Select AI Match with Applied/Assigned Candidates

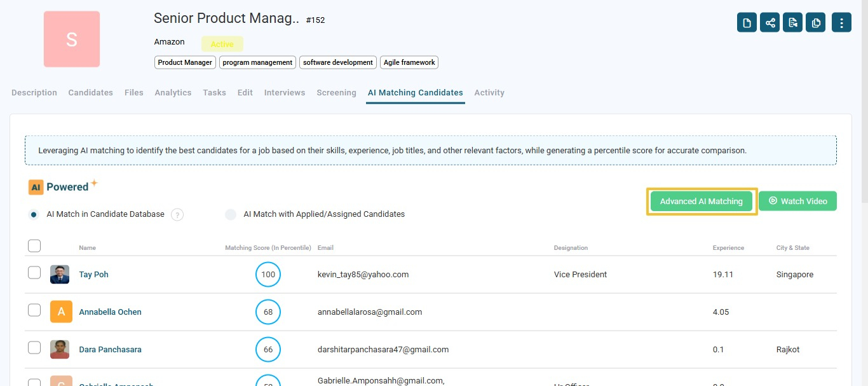[231, 214]
